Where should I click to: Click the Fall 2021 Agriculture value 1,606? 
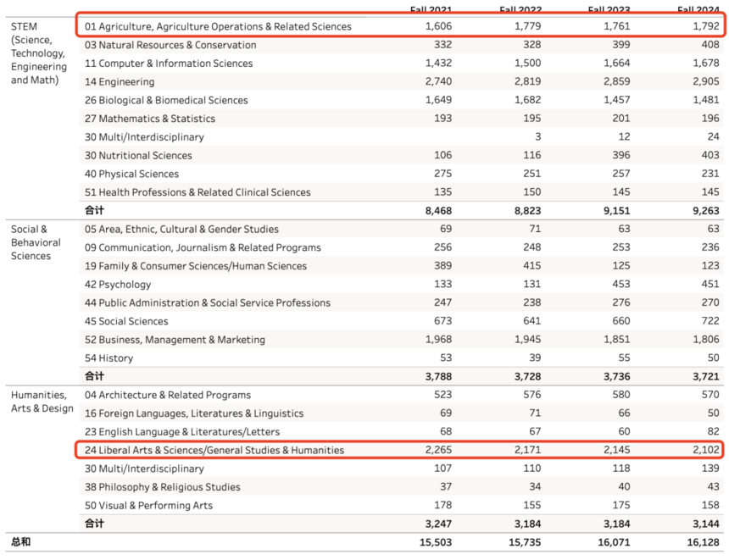[438, 26]
